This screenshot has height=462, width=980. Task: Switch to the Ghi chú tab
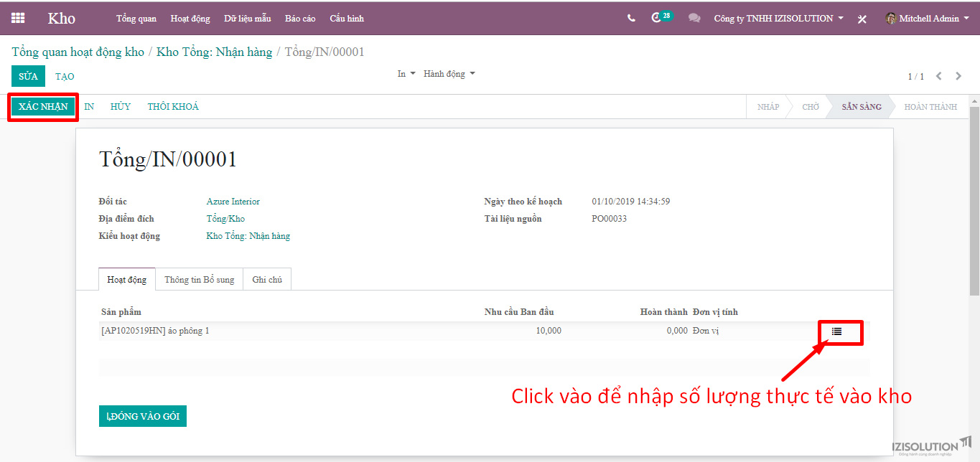click(x=267, y=279)
